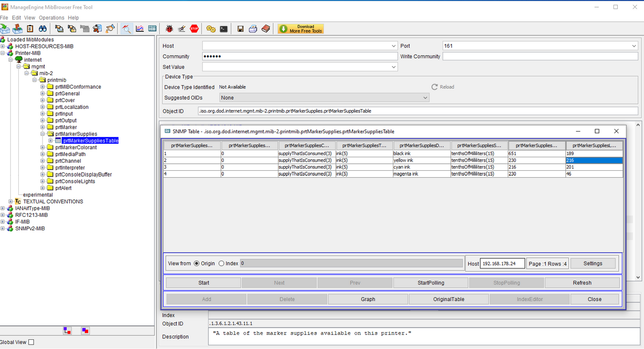Expand the prtGeneral tree folder
This screenshot has width=644, height=349.
pyautogui.click(x=43, y=93)
